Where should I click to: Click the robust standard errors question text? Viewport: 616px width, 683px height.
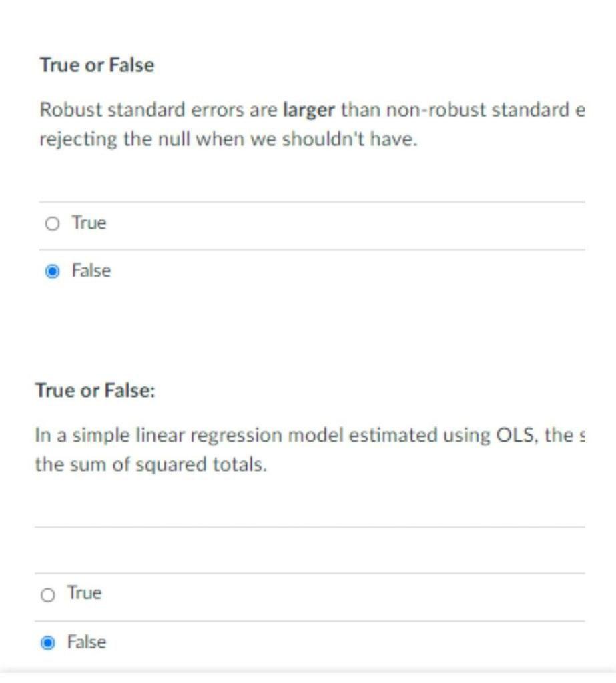tap(200, 109)
